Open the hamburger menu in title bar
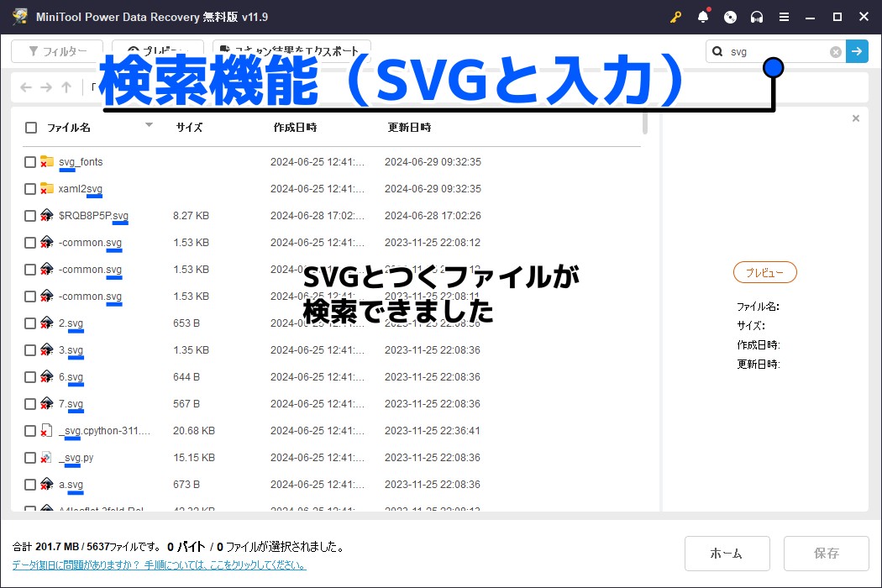 pyautogui.click(x=785, y=17)
